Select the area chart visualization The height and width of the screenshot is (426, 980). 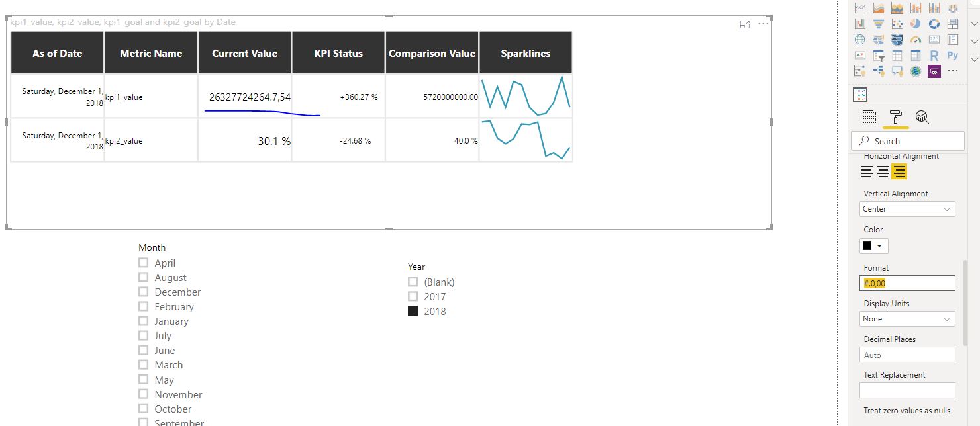click(879, 9)
